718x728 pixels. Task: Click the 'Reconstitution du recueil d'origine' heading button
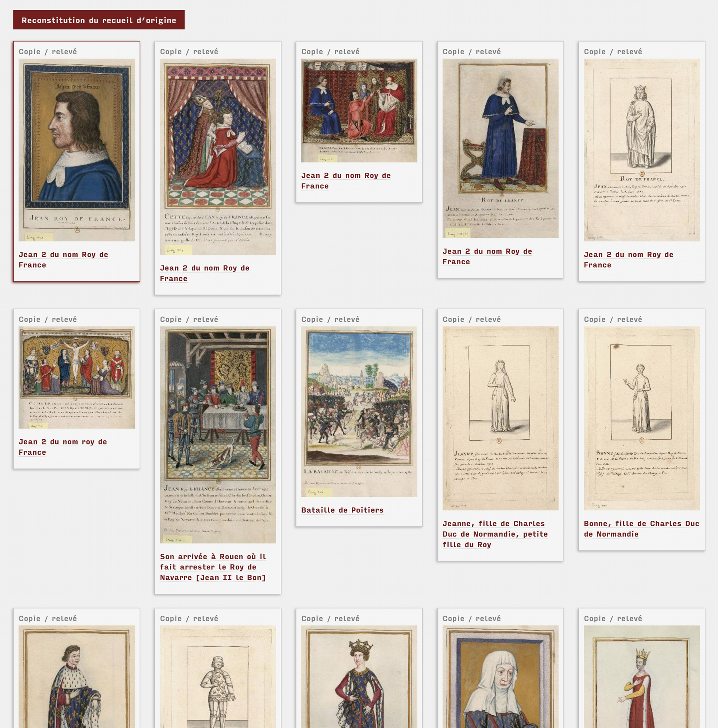click(x=99, y=20)
